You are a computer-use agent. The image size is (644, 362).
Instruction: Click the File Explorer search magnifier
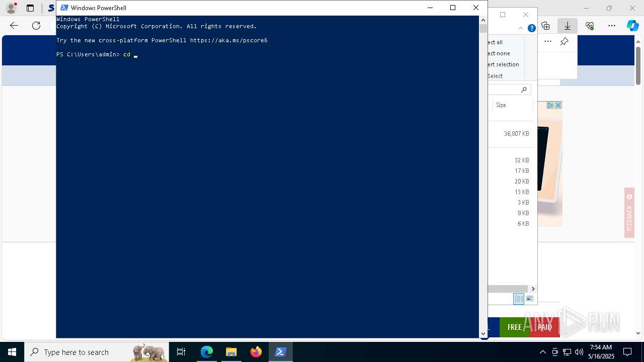(524, 89)
